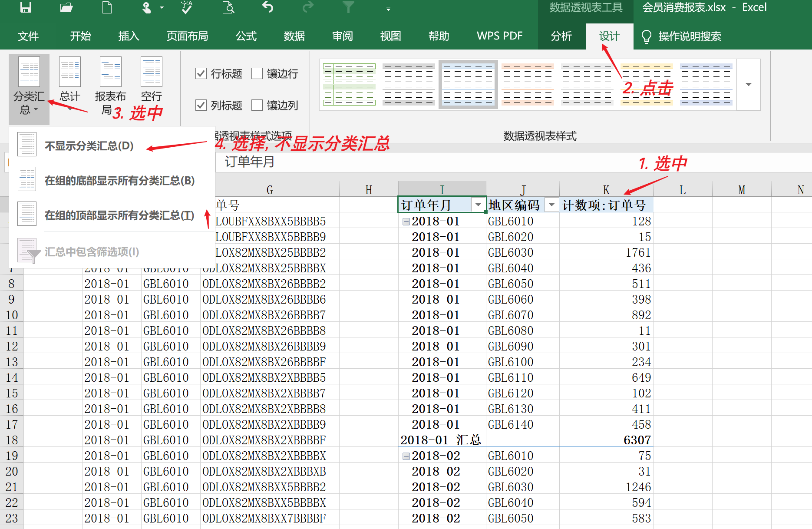Click the lightbulb search icon
The width and height of the screenshot is (812, 529).
[646, 36]
